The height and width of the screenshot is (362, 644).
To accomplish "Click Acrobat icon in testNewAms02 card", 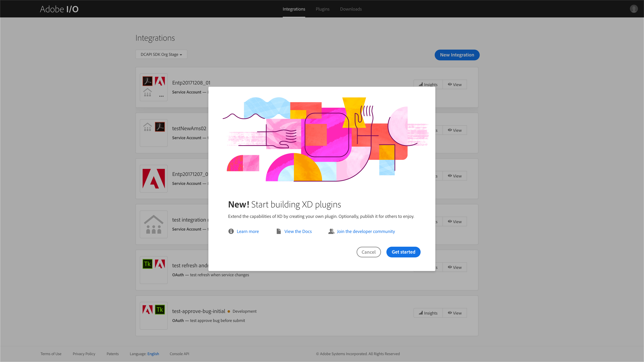I will pyautogui.click(x=160, y=127).
